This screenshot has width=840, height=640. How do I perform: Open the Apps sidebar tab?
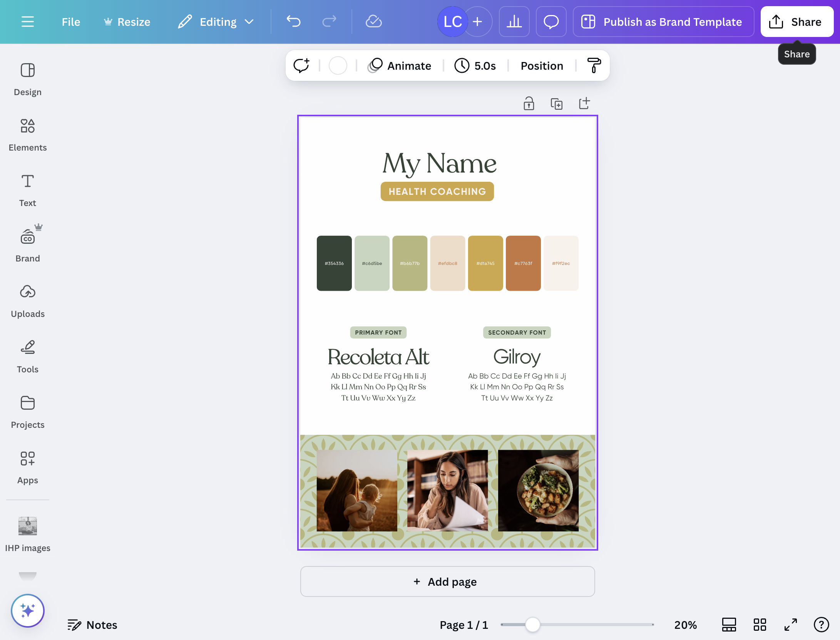28,467
